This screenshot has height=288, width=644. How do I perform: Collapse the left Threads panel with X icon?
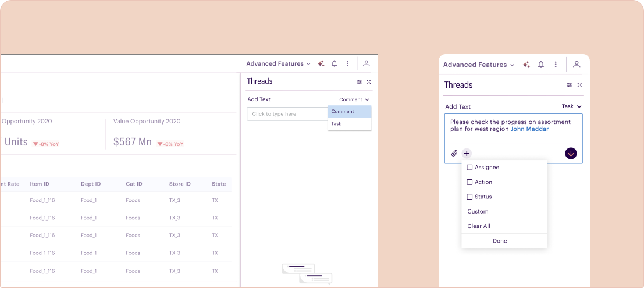pos(369,82)
